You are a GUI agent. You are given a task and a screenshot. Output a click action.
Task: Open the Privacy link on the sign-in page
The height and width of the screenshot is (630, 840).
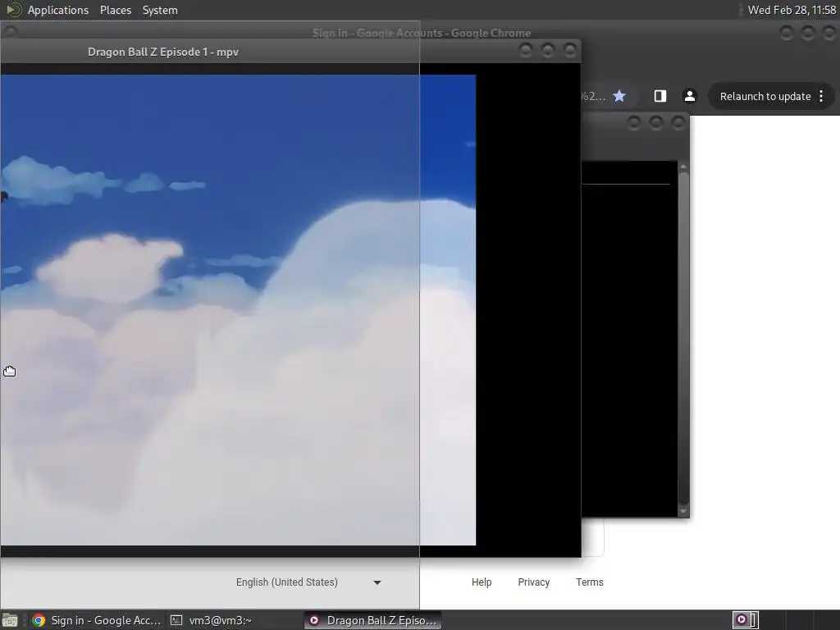[x=533, y=582]
